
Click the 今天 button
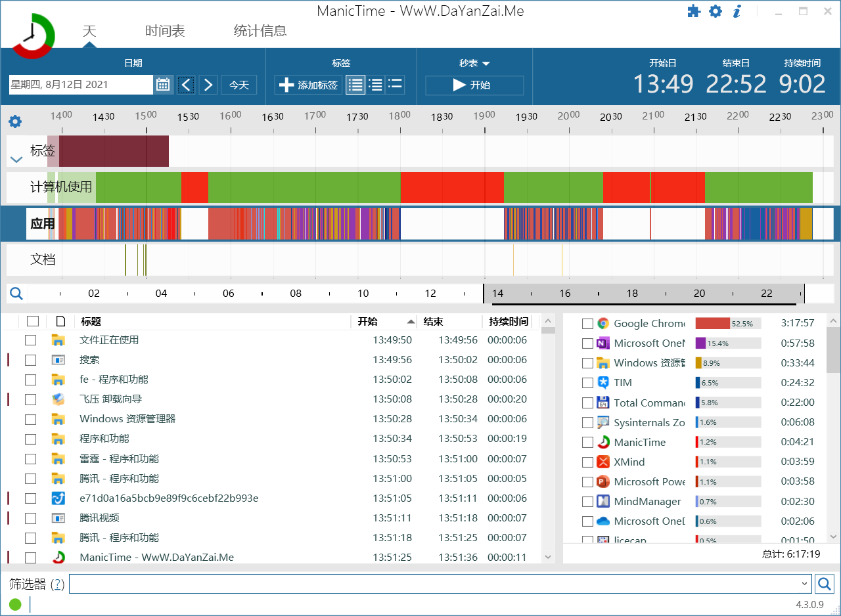tap(239, 84)
